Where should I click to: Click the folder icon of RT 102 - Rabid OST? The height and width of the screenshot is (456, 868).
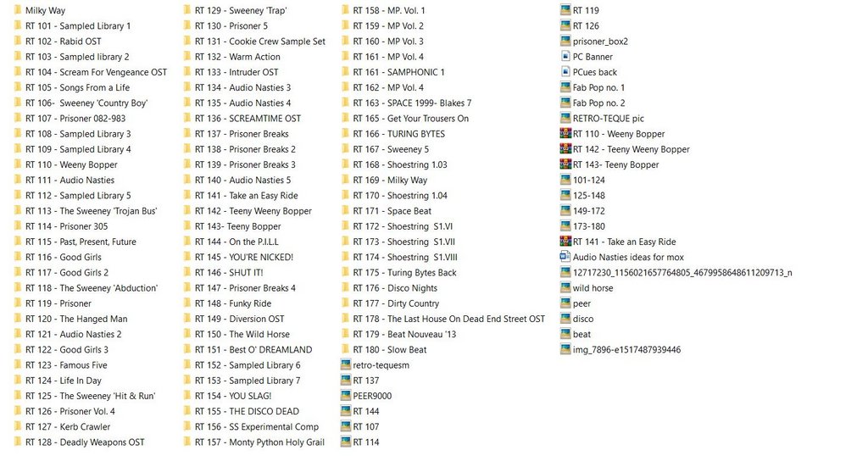(19, 41)
